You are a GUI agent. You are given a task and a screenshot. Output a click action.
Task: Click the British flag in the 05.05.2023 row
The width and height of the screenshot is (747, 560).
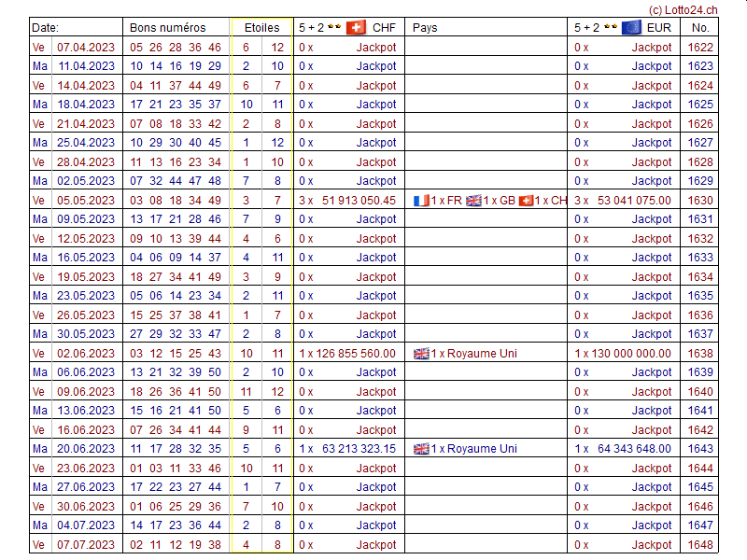[473, 201]
